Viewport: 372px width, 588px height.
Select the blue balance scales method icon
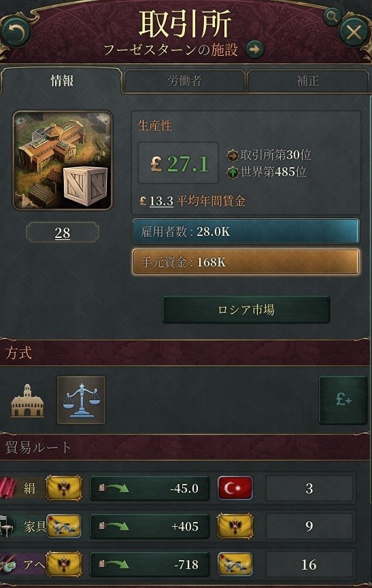coord(82,400)
